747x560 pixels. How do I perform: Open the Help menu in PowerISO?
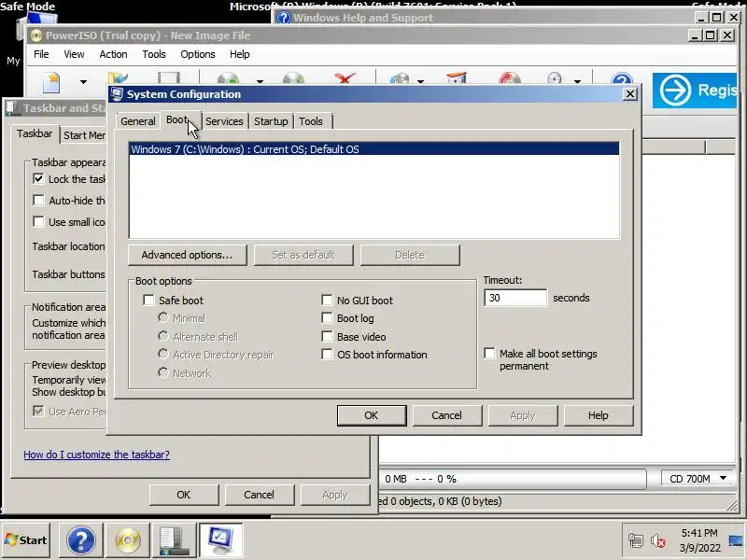click(240, 54)
